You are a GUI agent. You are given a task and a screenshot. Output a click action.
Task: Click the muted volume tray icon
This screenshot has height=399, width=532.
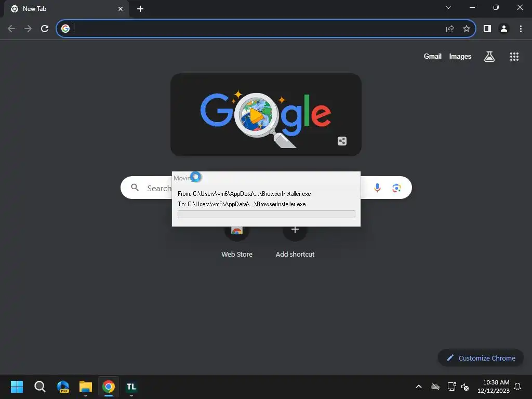coord(465,387)
